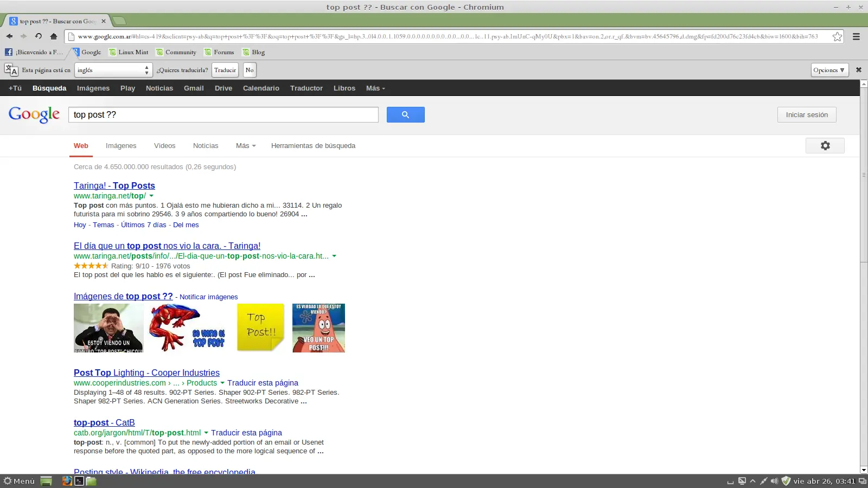The width and height of the screenshot is (868, 488).
Task: Go to the browser home page
Action: 53,36
